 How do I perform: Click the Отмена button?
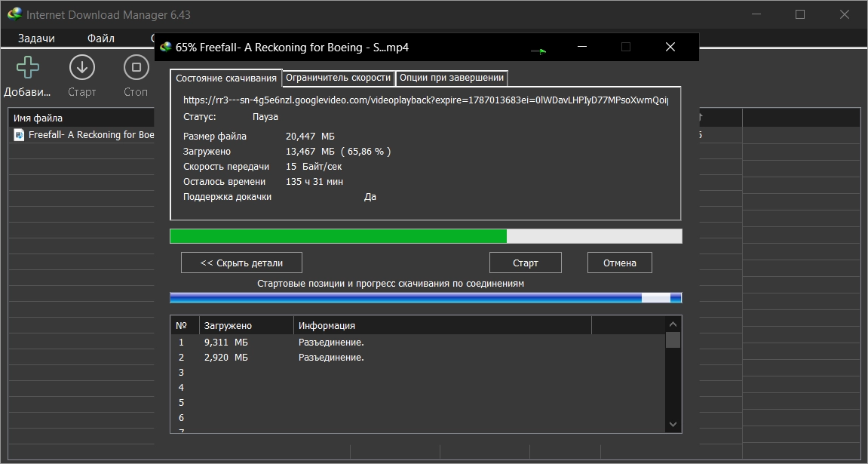click(619, 263)
